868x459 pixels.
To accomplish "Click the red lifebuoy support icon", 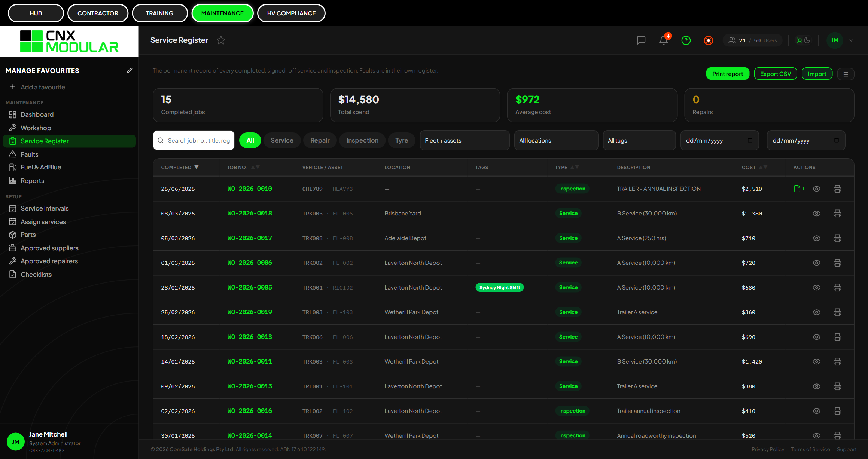I will click(x=709, y=40).
